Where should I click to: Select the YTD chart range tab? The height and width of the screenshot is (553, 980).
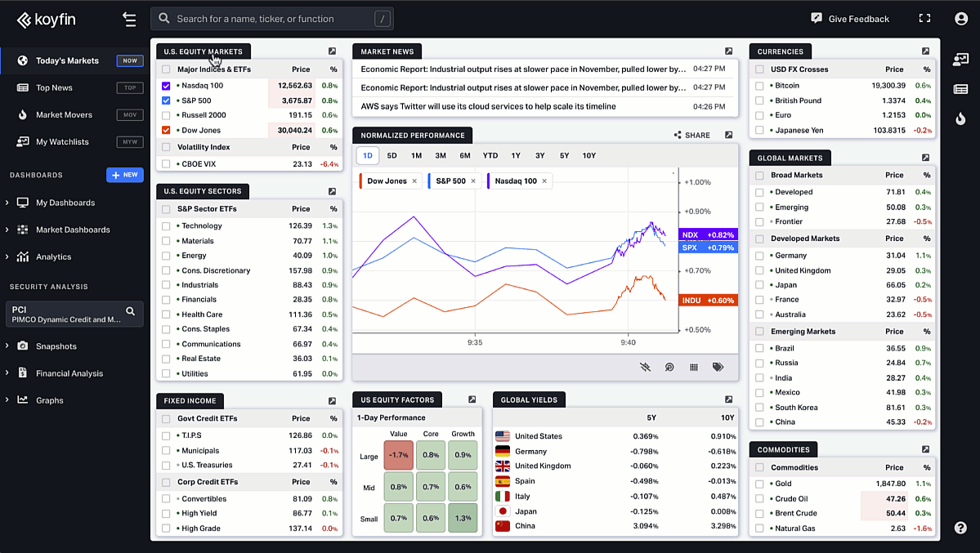tap(490, 155)
